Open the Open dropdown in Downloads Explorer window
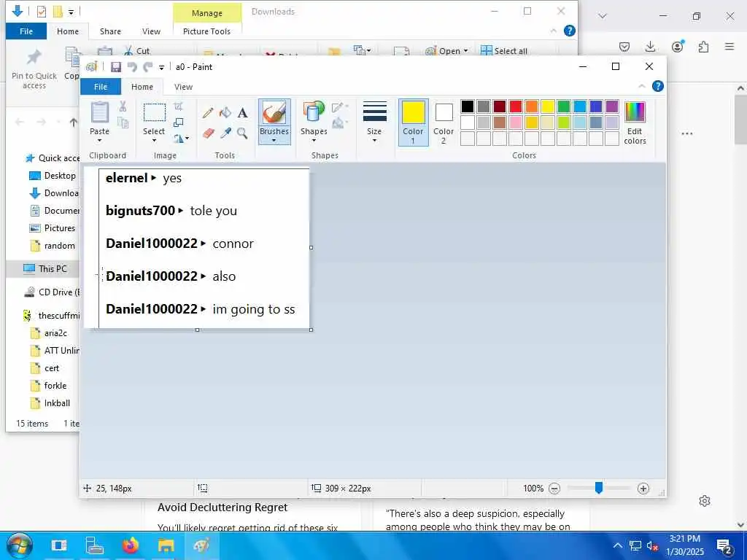Image resolution: width=747 pixels, height=560 pixels. coord(466,51)
